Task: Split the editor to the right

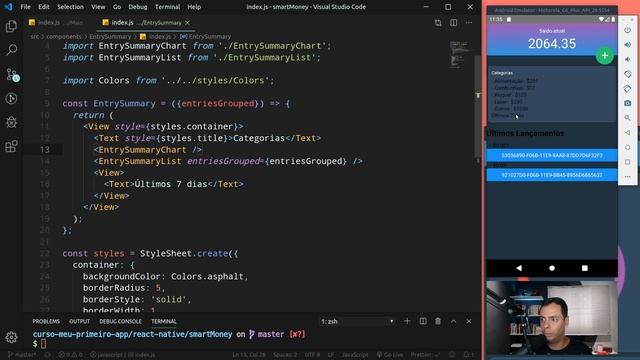Action: coord(453,23)
